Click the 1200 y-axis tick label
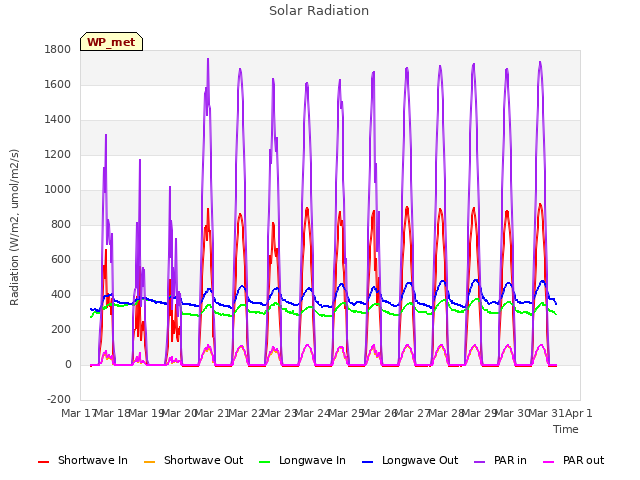 58,155
